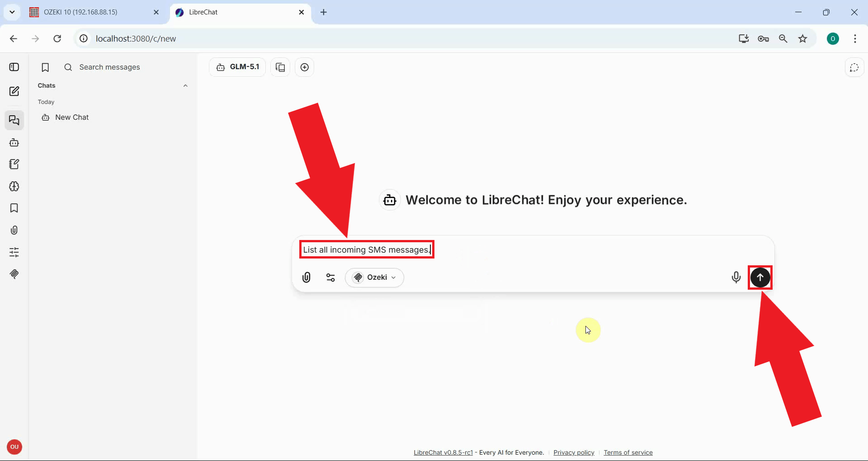Click the install app icon in address bar
The image size is (868, 461).
744,38
